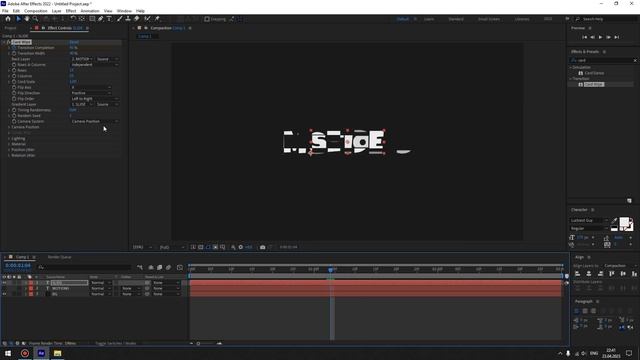Click the Home icon in toolbar
The height and width of the screenshot is (360, 640).
pos(8,19)
